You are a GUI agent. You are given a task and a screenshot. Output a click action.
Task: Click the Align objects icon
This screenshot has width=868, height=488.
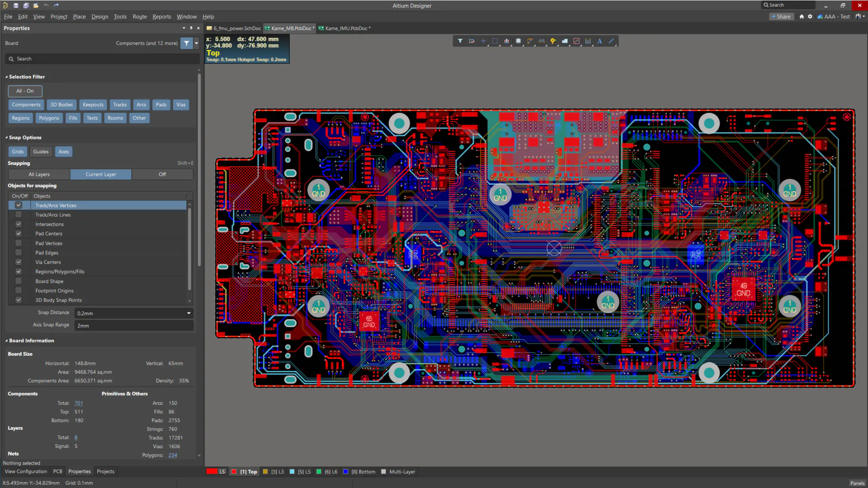(507, 41)
